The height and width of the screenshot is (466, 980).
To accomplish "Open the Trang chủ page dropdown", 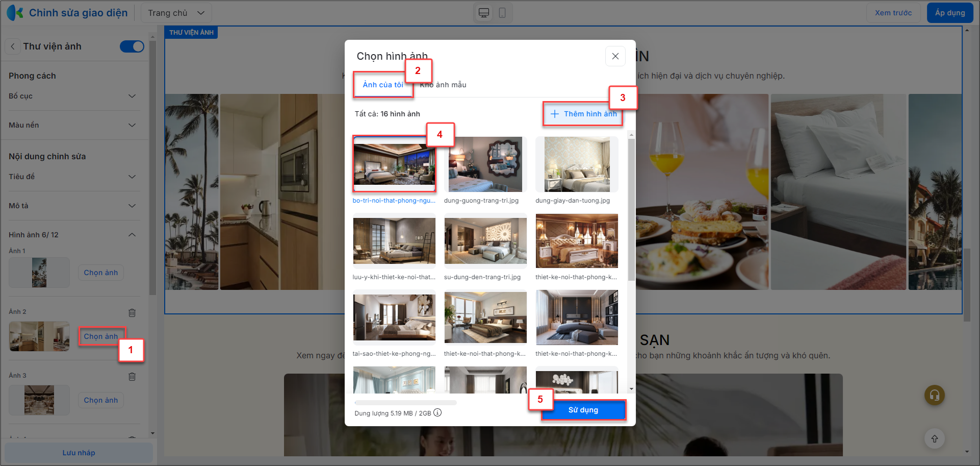I will click(x=176, y=13).
